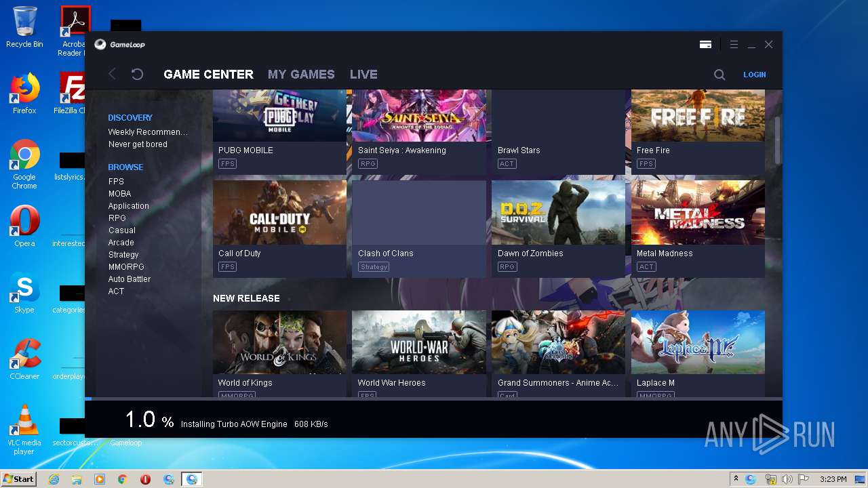
Task: Open PUBG MOBILE game thumbnail
Action: tap(279, 115)
